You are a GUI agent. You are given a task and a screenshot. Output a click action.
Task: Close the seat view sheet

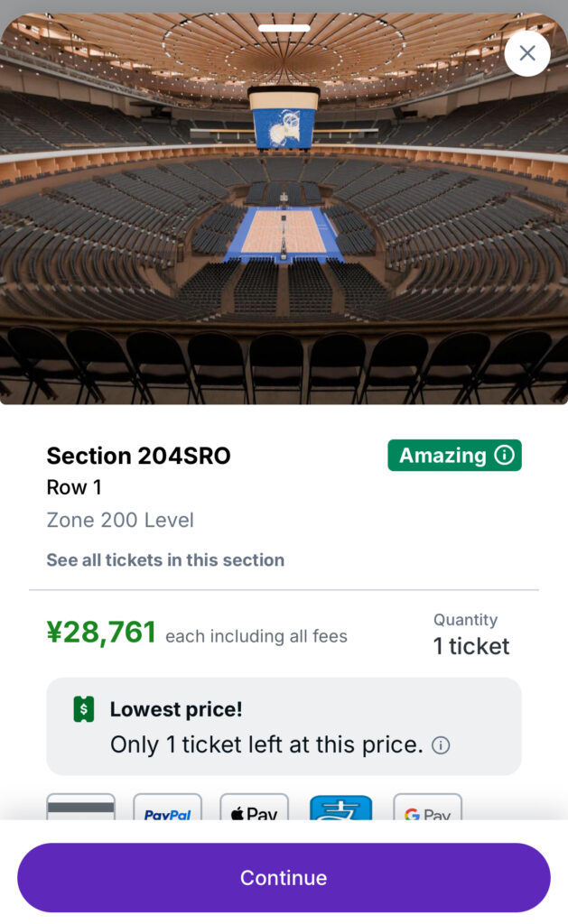527,53
